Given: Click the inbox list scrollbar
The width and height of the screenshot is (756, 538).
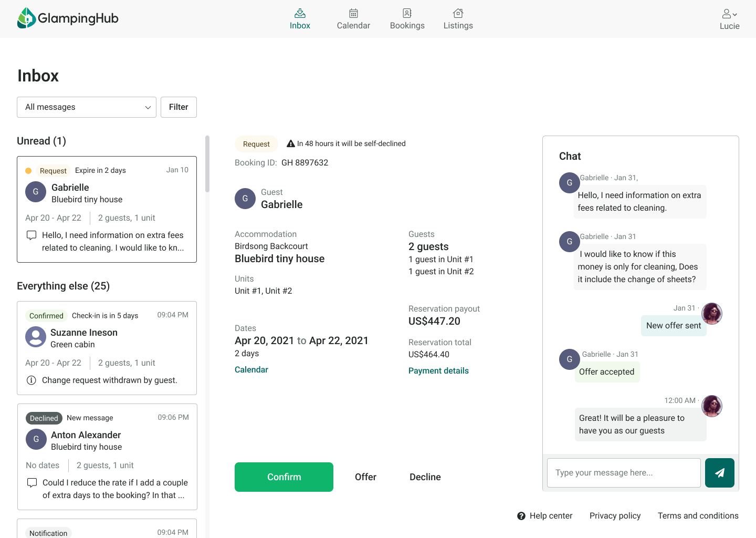Looking at the screenshot, I should pyautogui.click(x=207, y=164).
